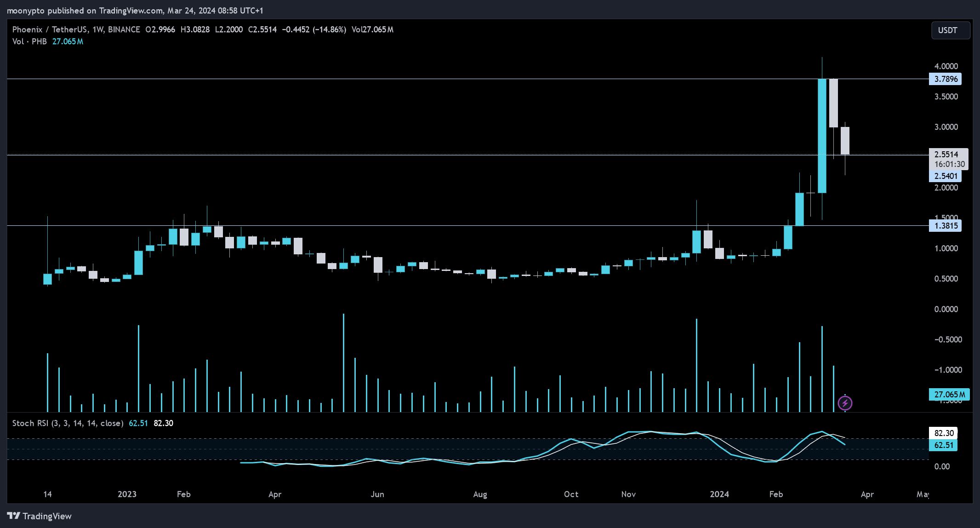
Task: Click the 2024 time axis label
Action: (x=719, y=494)
